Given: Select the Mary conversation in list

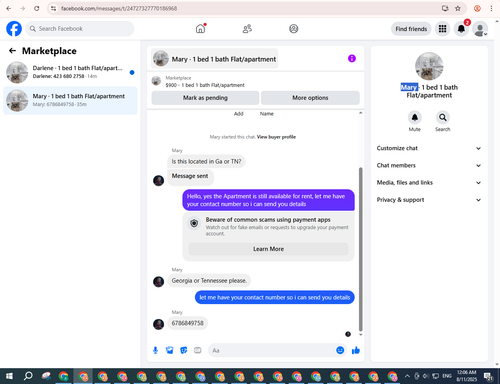Looking at the screenshot, I should pos(70,100).
